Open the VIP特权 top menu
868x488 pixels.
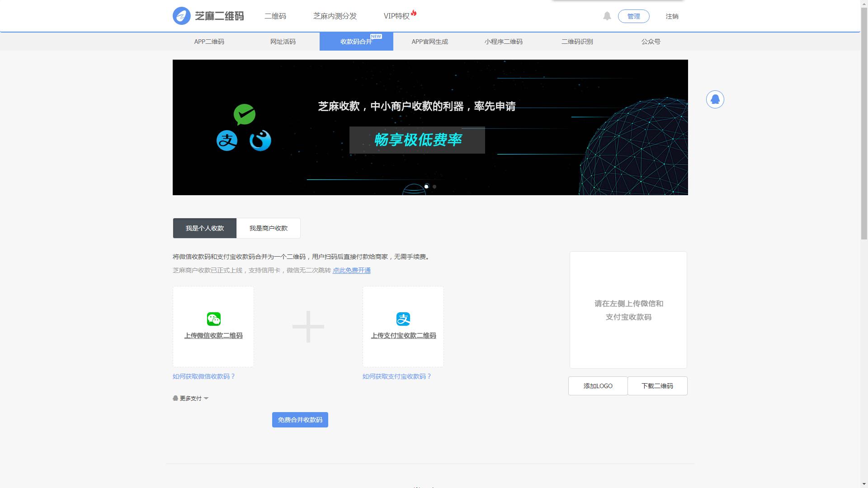[397, 16]
